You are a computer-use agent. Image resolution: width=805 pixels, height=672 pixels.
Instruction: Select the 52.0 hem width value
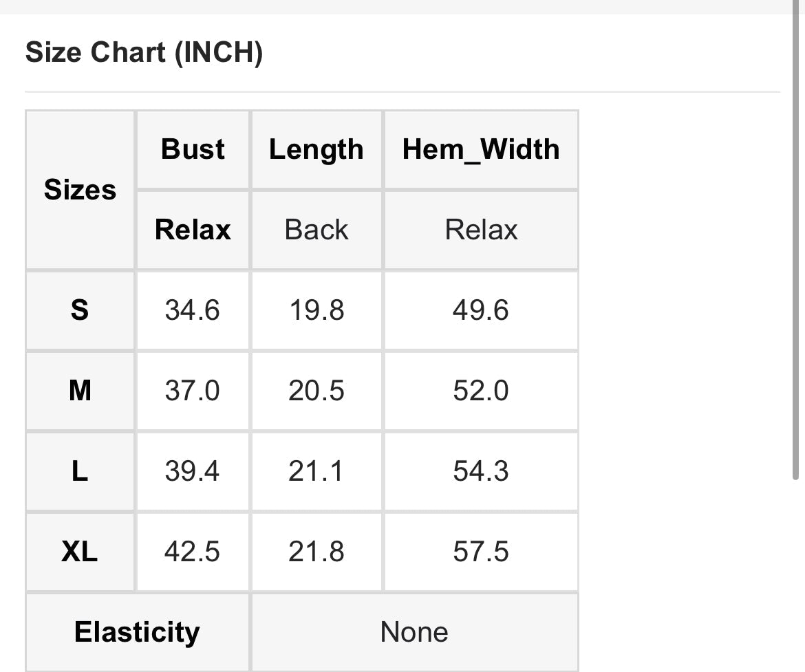480,391
